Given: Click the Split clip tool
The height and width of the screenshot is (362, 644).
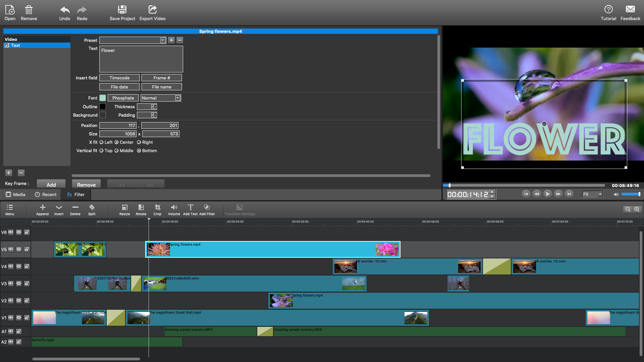Looking at the screenshot, I should (92, 209).
